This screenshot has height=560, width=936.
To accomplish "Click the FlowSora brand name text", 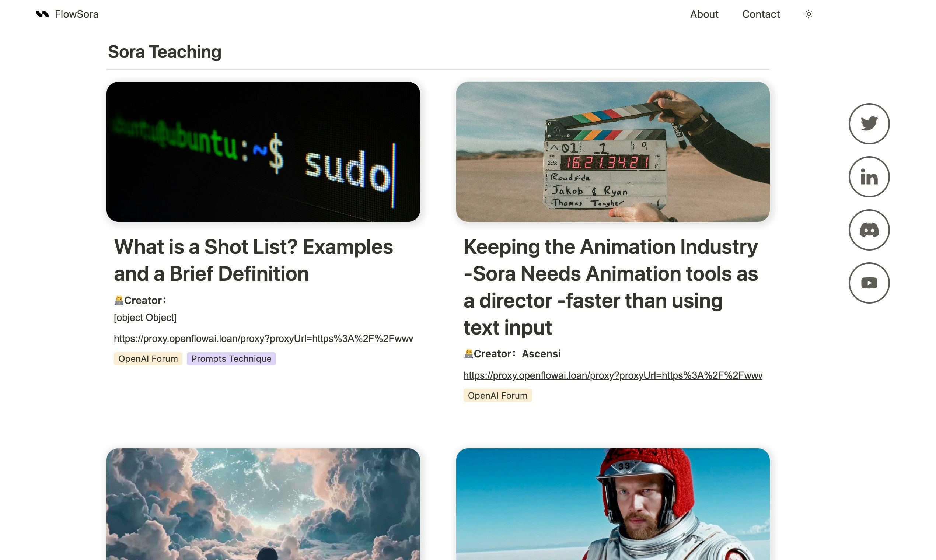I will pos(77,14).
